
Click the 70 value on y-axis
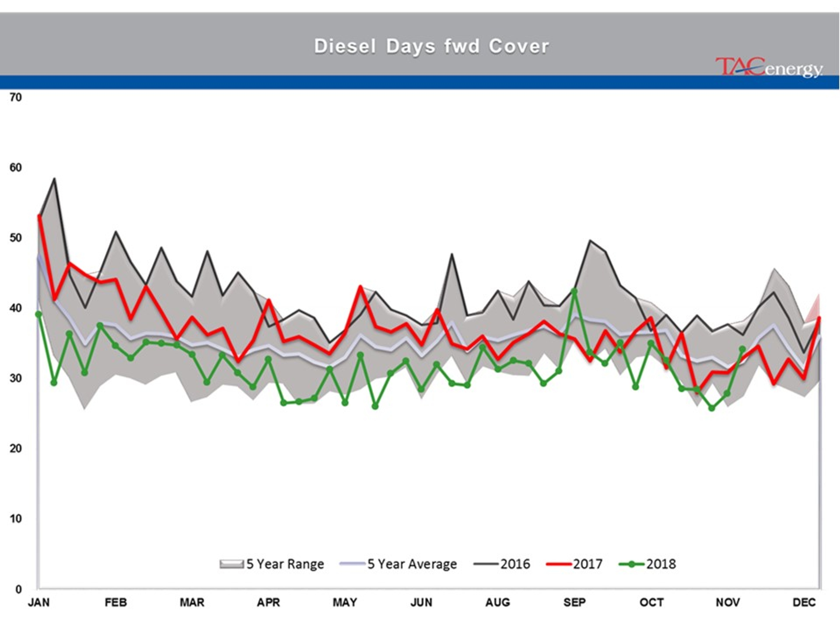[16, 98]
